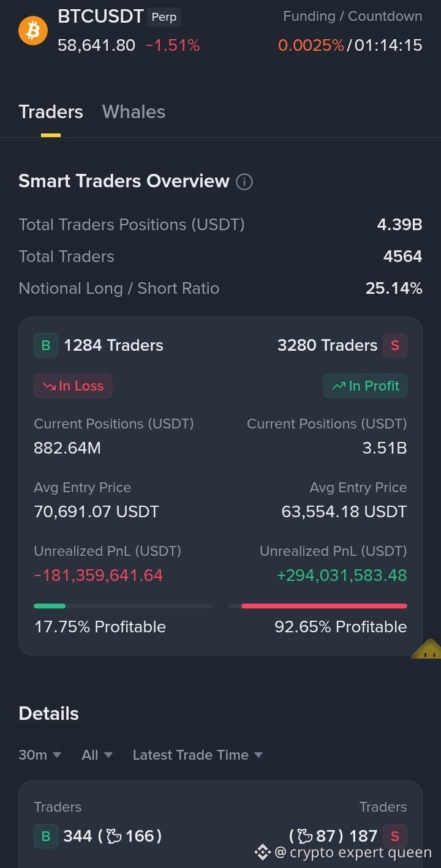Click the yellow floating mascot icon at right edge
The height and width of the screenshot is (868, 441).
coord(427,649)
